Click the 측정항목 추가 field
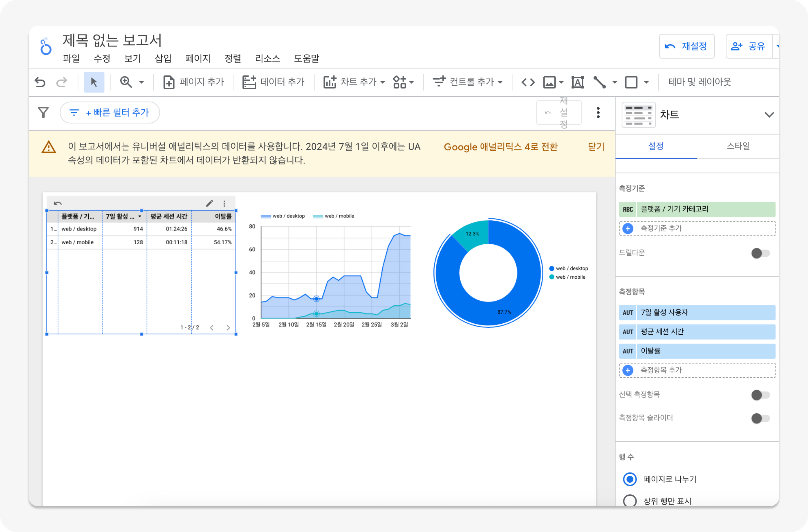The height and width of the screenshot is (532, 808). (x=697, y=370)
